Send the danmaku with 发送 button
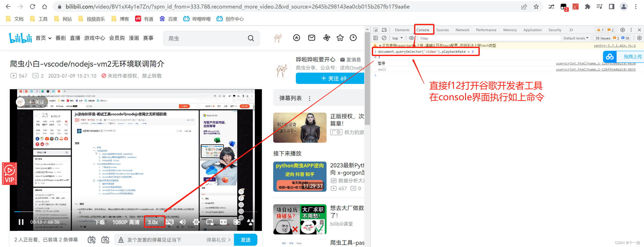This screenshot has width=644, height=247. 246,240
